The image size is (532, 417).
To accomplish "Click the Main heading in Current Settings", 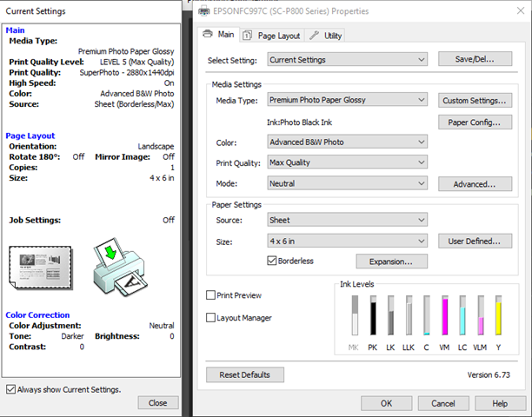I will click(x=15, y=30).
